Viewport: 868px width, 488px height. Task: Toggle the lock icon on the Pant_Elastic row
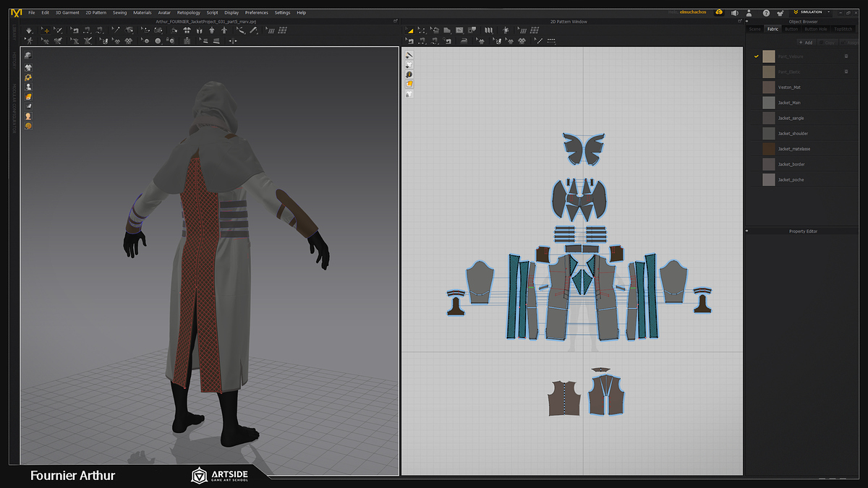(846, 72)
